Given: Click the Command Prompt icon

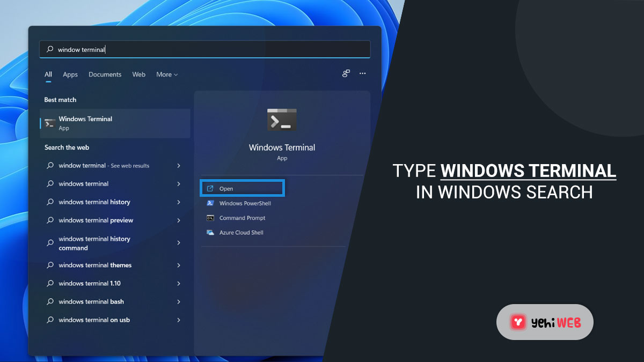Looking at the screenshot, I should pos(210,218).
